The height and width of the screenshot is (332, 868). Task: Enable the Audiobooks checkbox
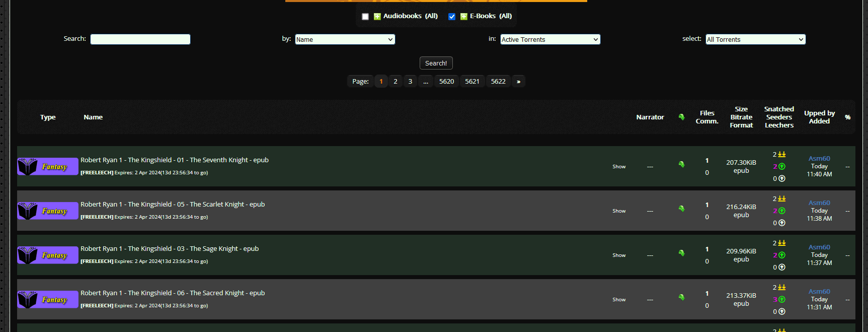(365, 17)
